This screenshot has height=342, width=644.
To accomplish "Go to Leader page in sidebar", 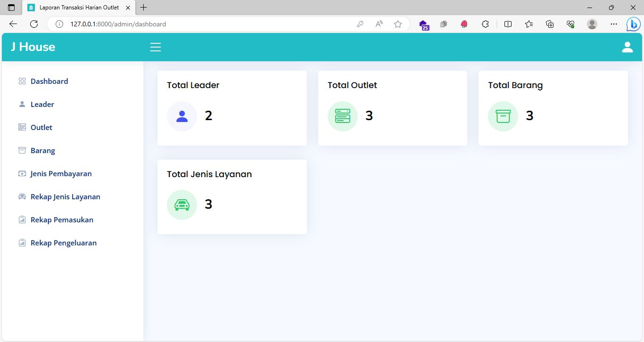I will 42,104.
